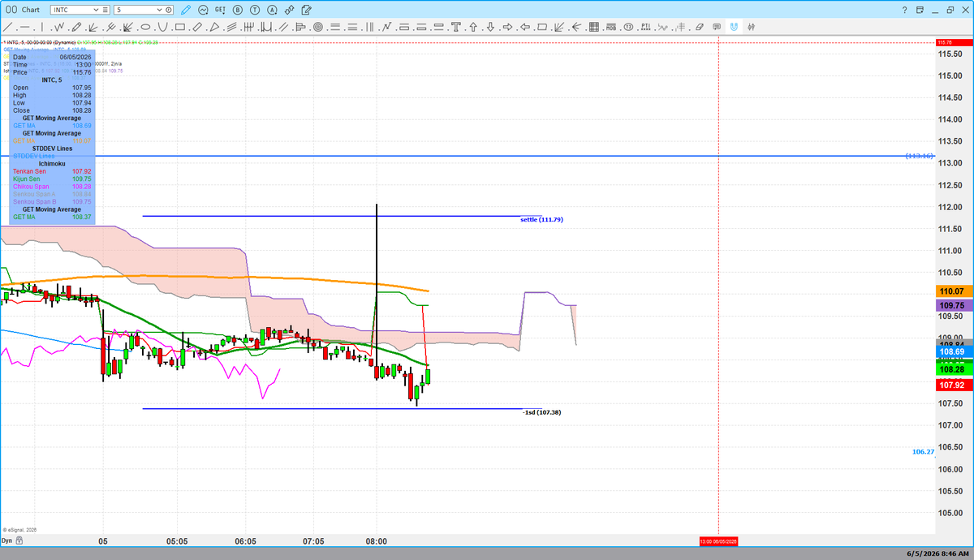Open the GET studies dropdown
Screen dimensions: 974x560
(x=220, y=10)
